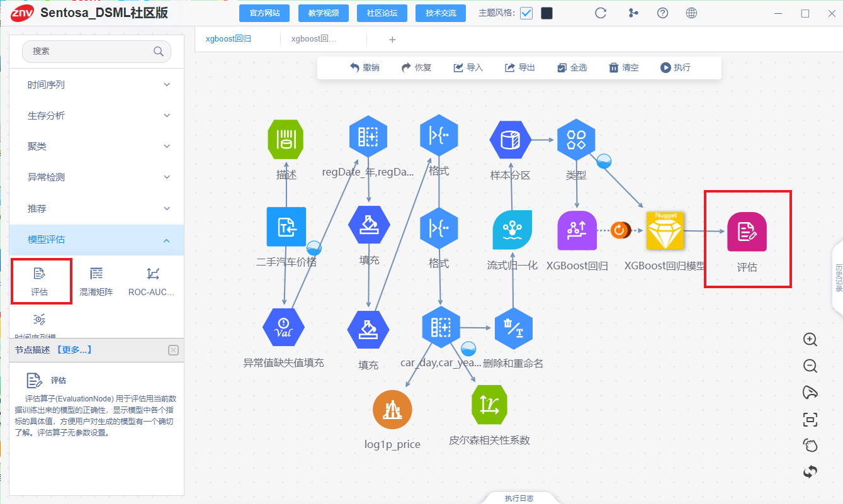Select the 流式归一化 node
The image size is (843, 504).
pyautogui.click(x=512, y=230)
